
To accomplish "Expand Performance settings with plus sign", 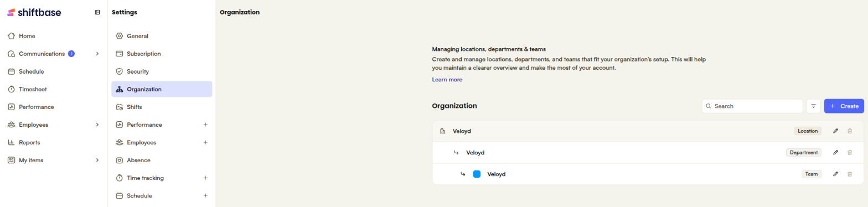I will coord(205,125).
